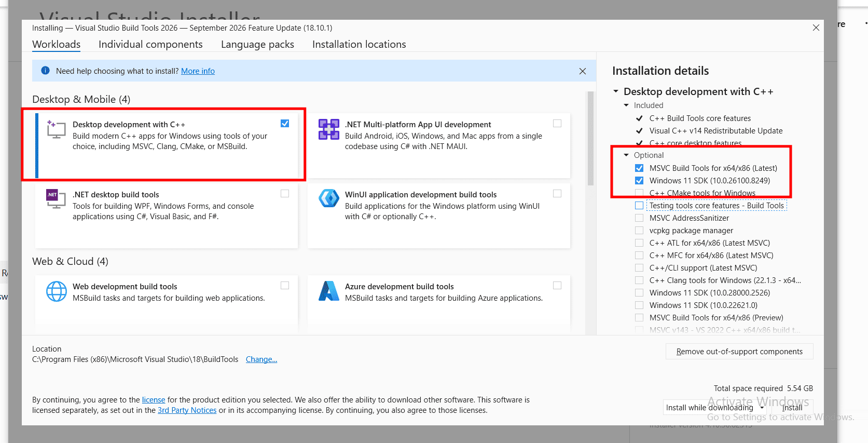Enable MSVC AddressSanitizer option
This screenshot has height=443, width=868.
point(639,218)
